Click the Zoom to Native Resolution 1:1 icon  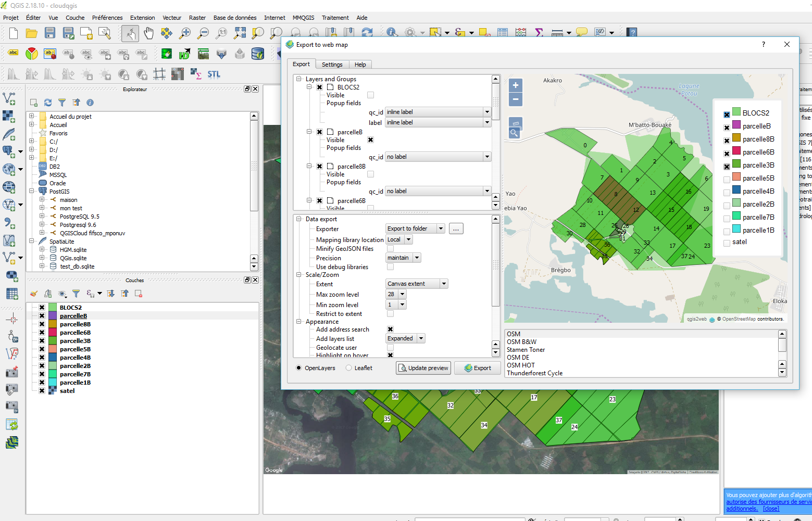221,32
